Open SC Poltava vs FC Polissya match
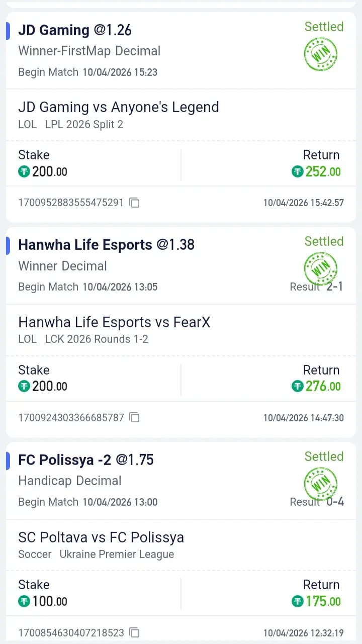The image size is (362, 644). coord(101,537)
